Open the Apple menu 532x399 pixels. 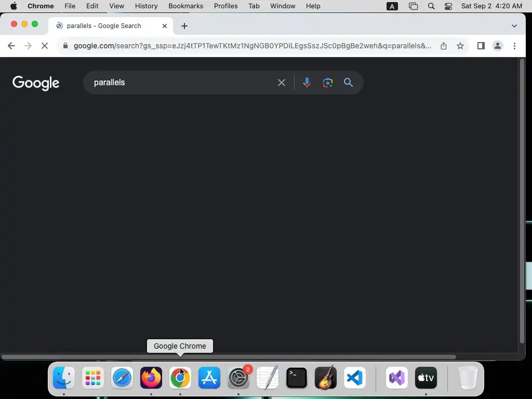[14, 6]
